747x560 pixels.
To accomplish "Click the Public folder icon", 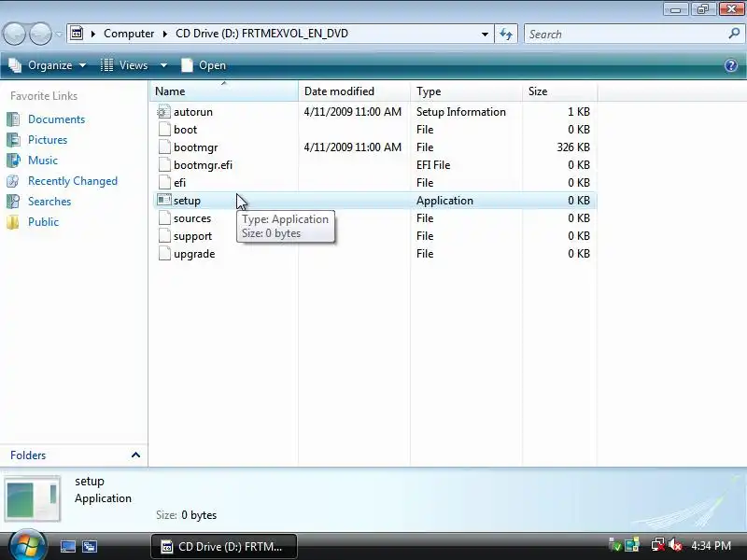I will 13,222.
